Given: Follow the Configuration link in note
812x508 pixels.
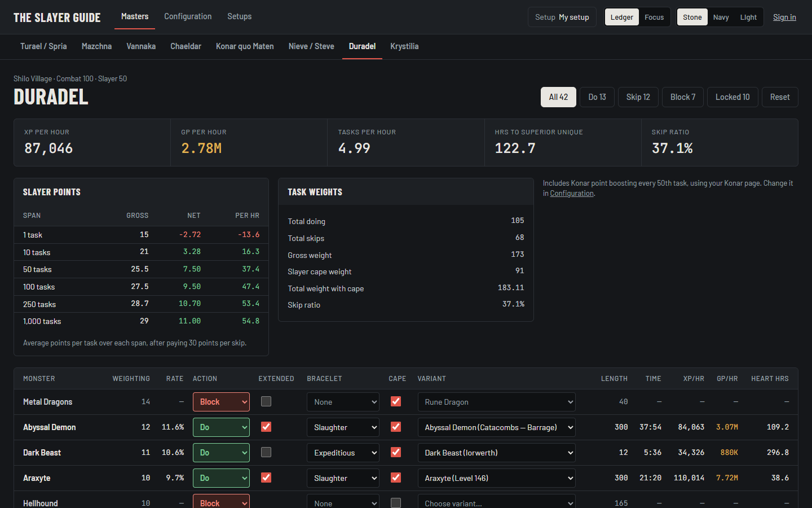Looking at the screenshot, I should (572, 193).
